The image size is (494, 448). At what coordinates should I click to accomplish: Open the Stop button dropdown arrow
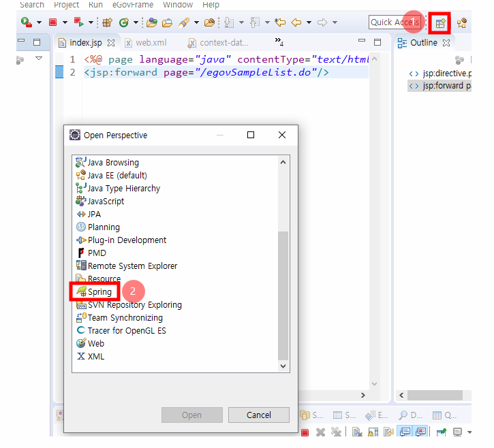65,22
